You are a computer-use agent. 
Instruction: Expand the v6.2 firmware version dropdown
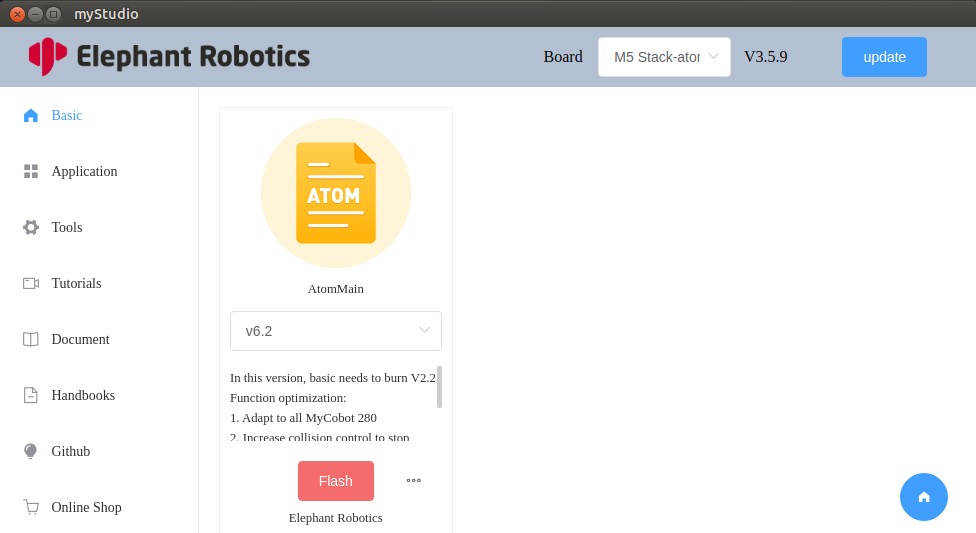pos(336,331)
